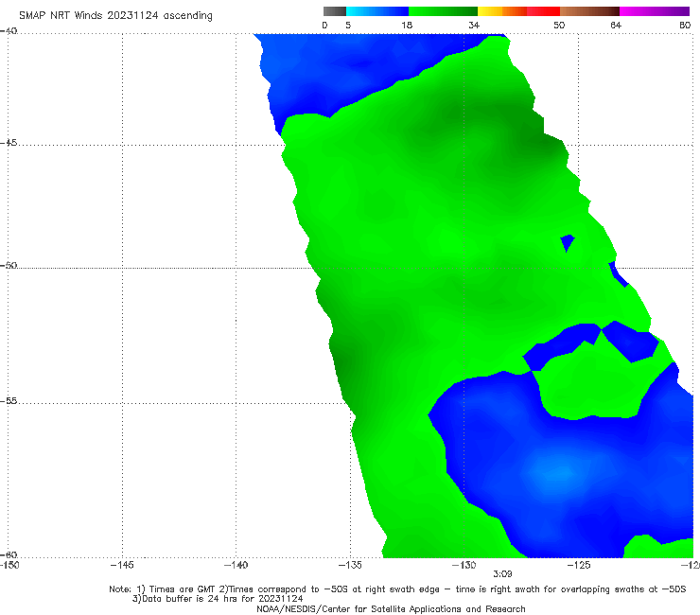Select the magenta-purple 64-80 color bar segment
Screen dimensions: 700x615
655,11
